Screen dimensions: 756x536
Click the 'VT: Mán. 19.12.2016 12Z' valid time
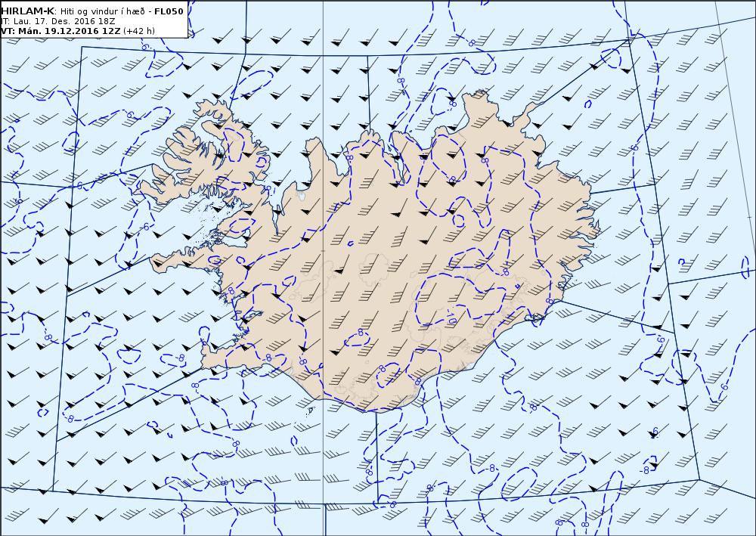(x=60, y=31)
